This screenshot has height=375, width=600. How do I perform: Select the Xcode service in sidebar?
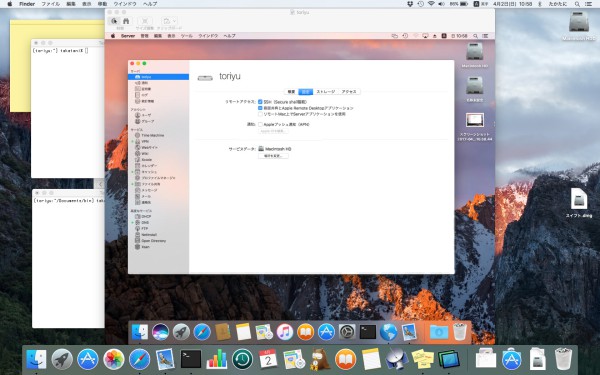(158, 160)
